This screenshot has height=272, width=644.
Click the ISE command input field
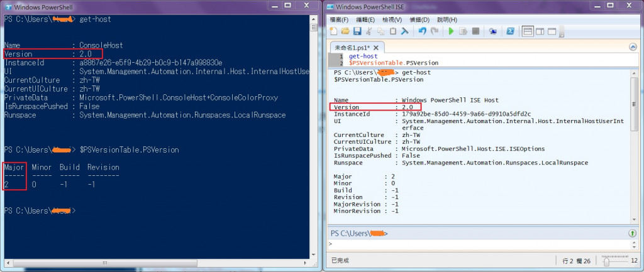tap(480, 244)
